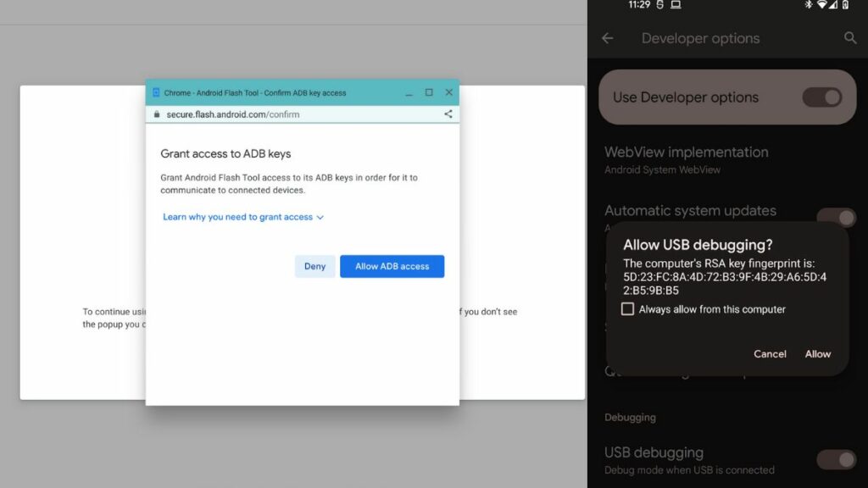Click the Android Flash Tool window icon

click(156, 92)
